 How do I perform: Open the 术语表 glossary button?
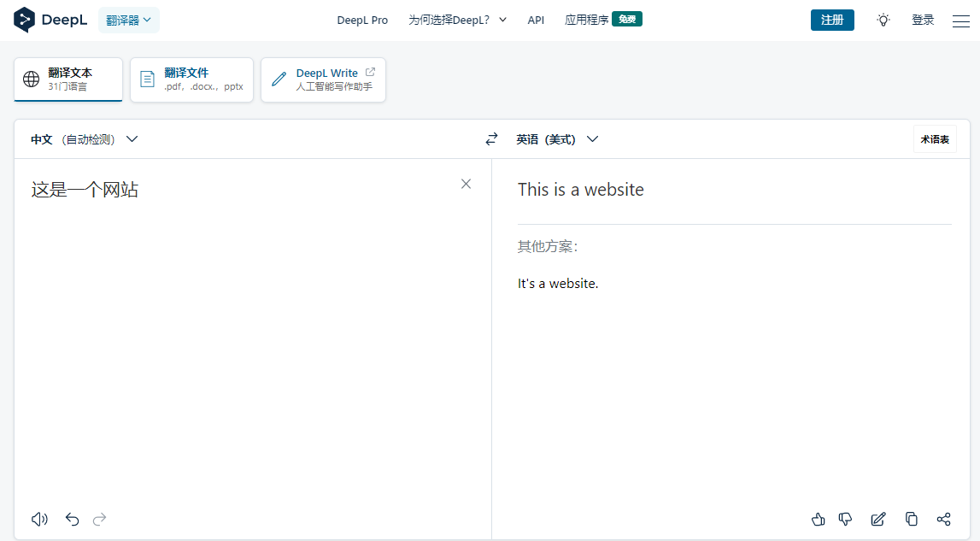935,138
